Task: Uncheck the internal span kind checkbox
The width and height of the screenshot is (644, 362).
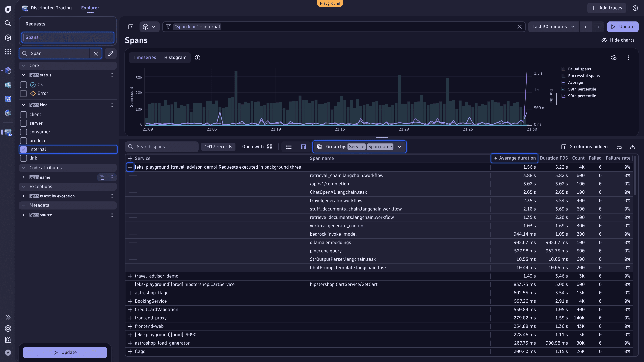Action: click(23, 149)
